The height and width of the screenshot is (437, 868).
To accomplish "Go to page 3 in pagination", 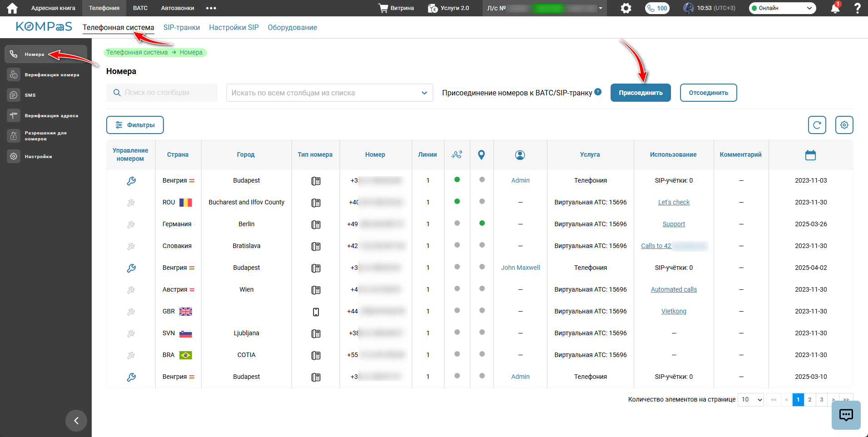I will (822, 400).
